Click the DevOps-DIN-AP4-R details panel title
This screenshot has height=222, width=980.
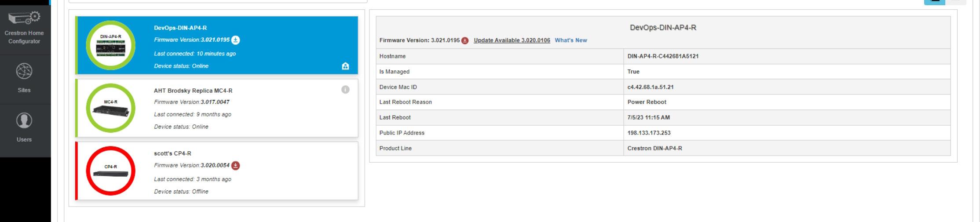663,28
